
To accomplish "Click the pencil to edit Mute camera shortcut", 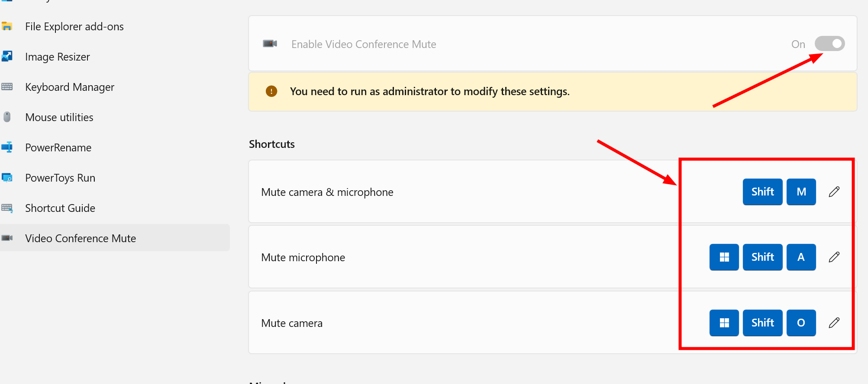I will [834, 323].
